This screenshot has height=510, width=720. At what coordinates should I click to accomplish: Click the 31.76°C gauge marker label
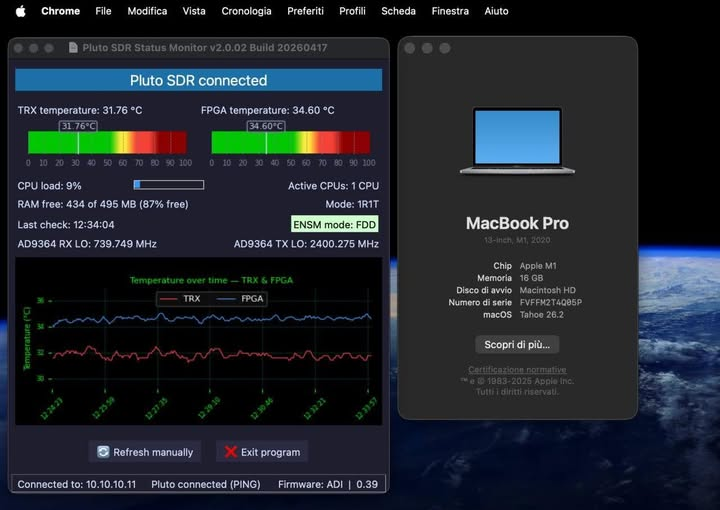click(79, 126)
